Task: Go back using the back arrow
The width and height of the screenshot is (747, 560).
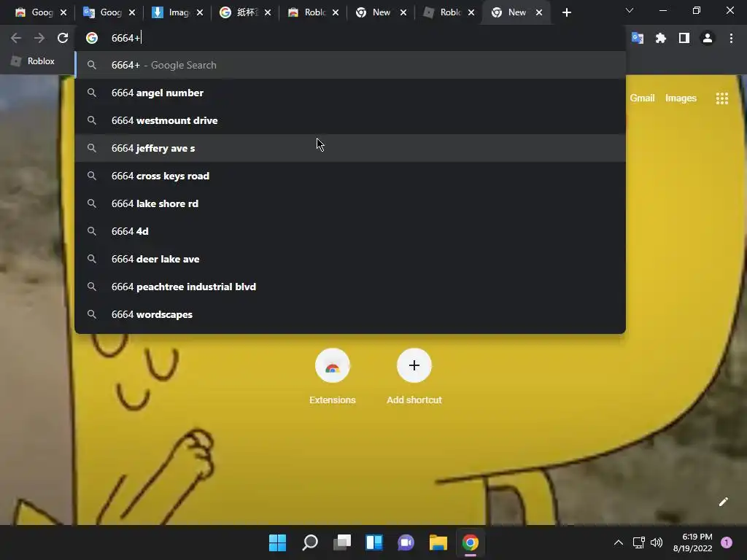Action: 16,38
